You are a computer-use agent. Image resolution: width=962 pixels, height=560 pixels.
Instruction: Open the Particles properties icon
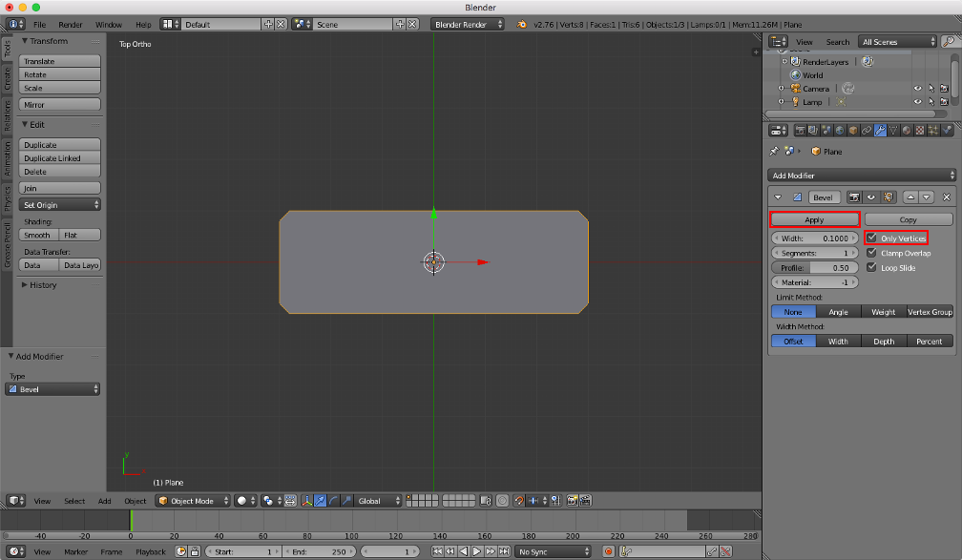933,130
